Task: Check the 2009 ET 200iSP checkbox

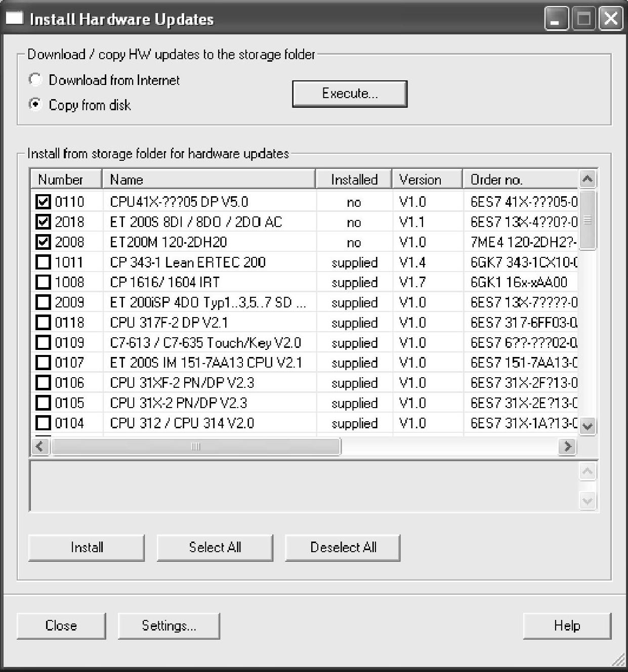Action: (x=44, y=302)
